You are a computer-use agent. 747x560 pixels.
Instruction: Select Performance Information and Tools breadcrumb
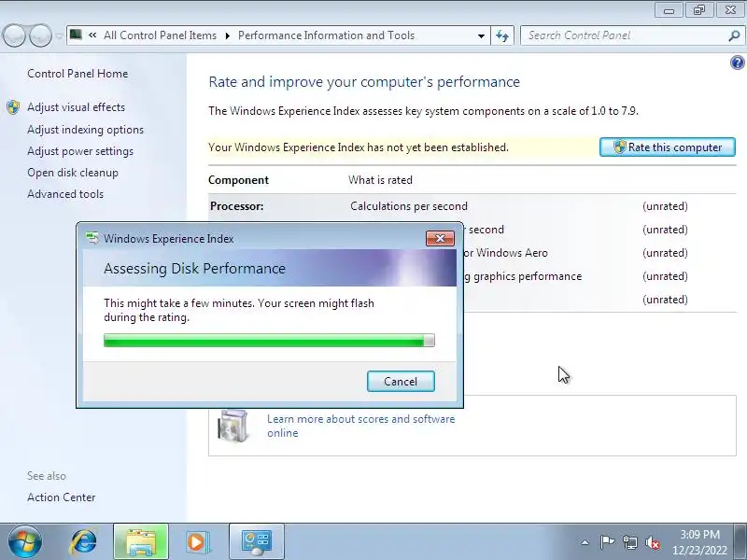pyautogui.click(x=326, y=35)
